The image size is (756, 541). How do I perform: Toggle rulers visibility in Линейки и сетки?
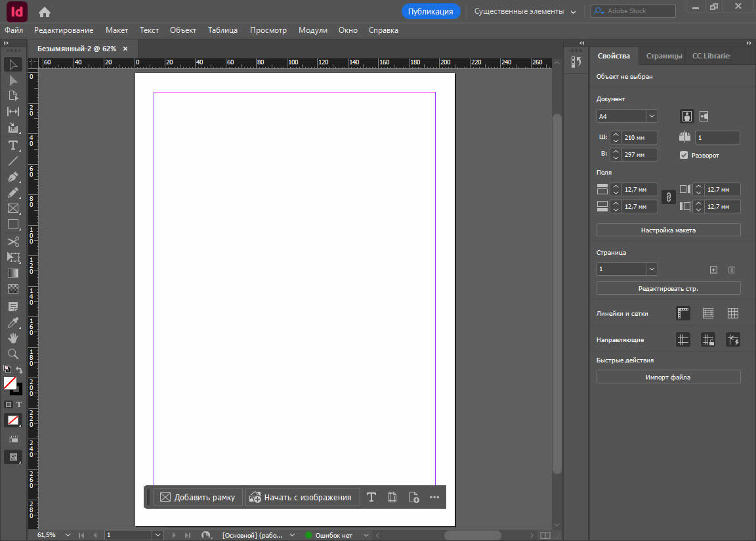tap(683, 313)
